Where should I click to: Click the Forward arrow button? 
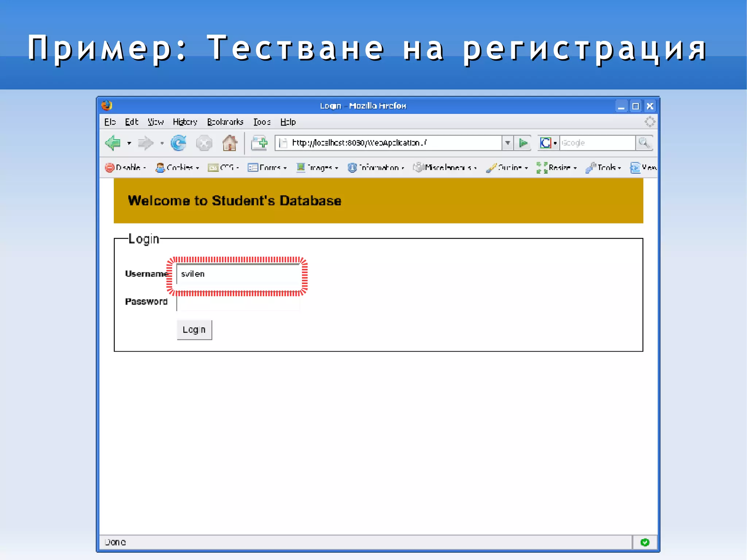[x=146, y=143]
